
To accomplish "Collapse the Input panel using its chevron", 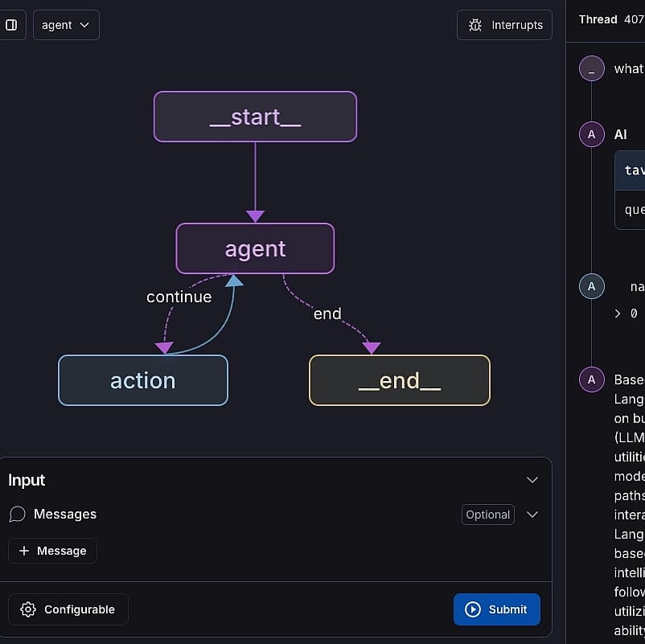I will pyautogui.click(x=532, y=480).
